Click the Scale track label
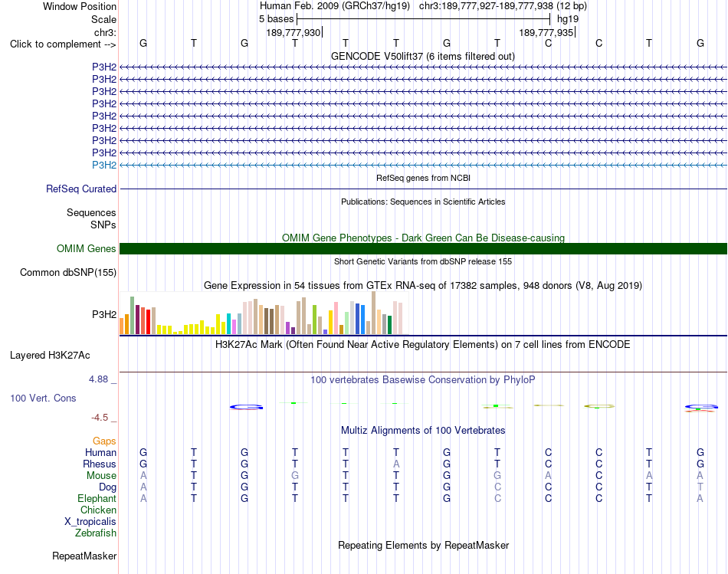This screenshot has height=574, width=728. (103, 19)
